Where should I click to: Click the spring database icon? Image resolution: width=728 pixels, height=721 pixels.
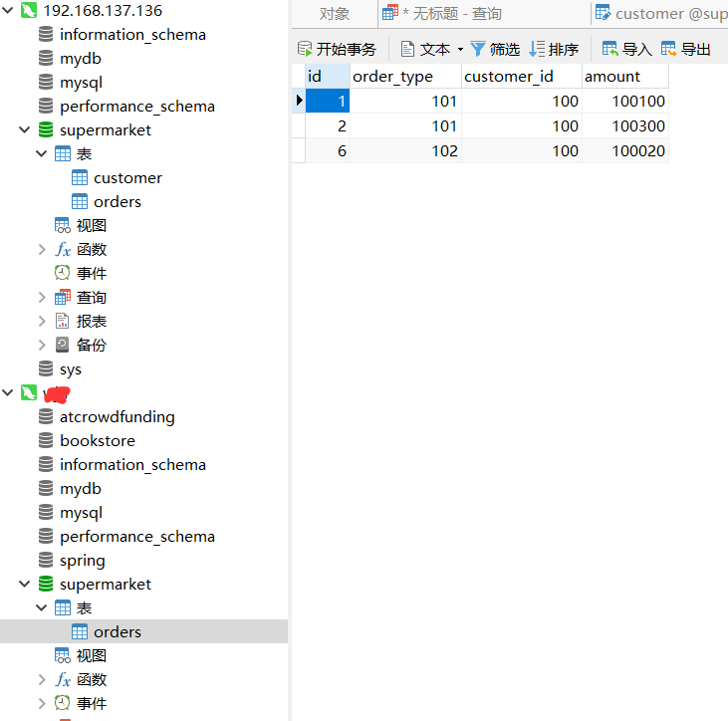tap(46, 561)
